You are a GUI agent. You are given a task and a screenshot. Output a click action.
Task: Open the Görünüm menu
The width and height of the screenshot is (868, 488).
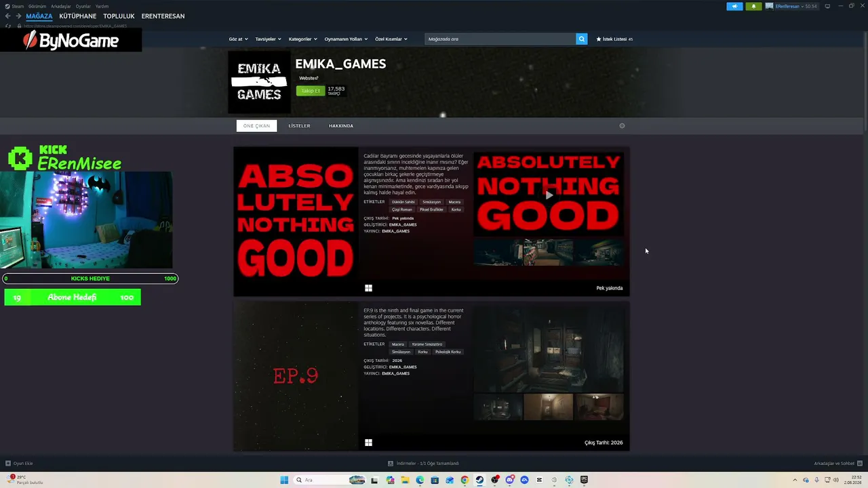tap(37, 6)
